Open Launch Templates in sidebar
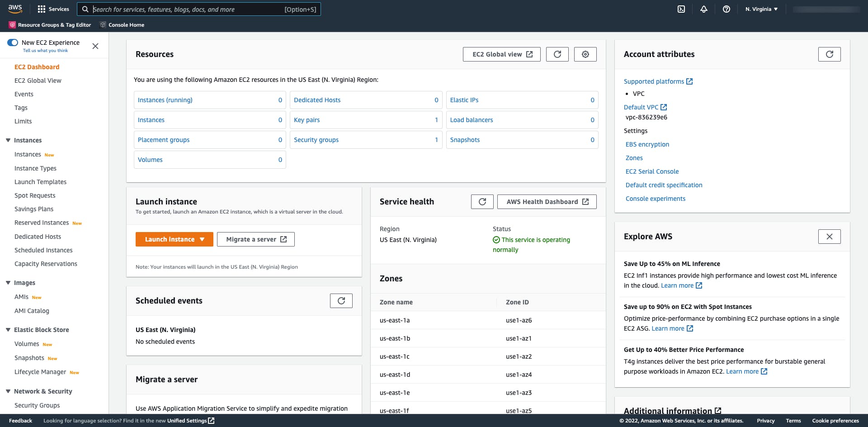Image resolution: width=868 pixels, height=427 pixels. 40,182
